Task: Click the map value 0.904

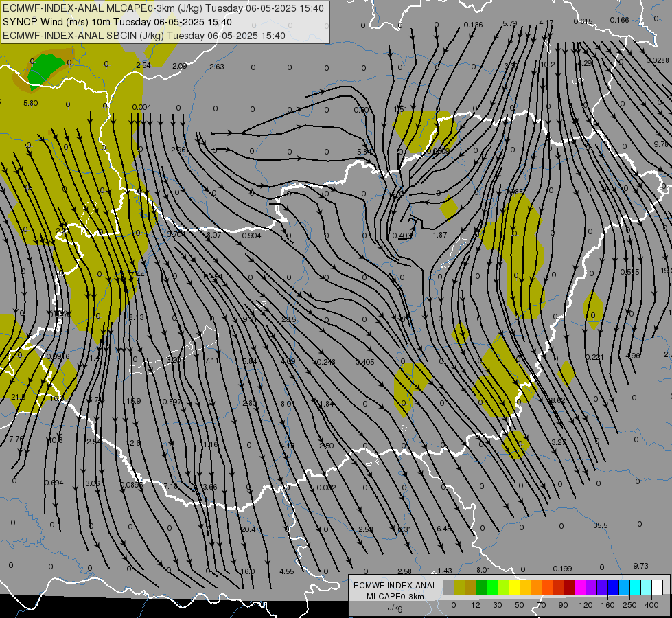Action: coord(252,236)
